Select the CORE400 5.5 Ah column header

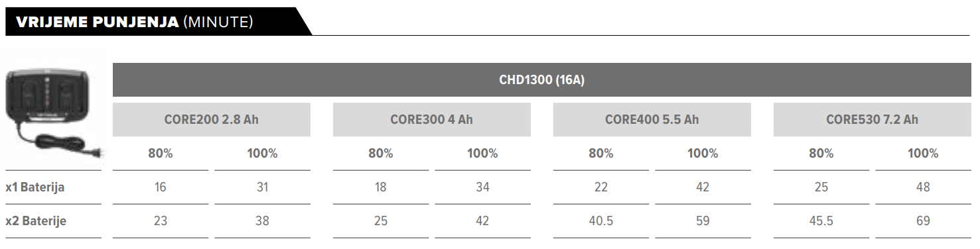652,120
